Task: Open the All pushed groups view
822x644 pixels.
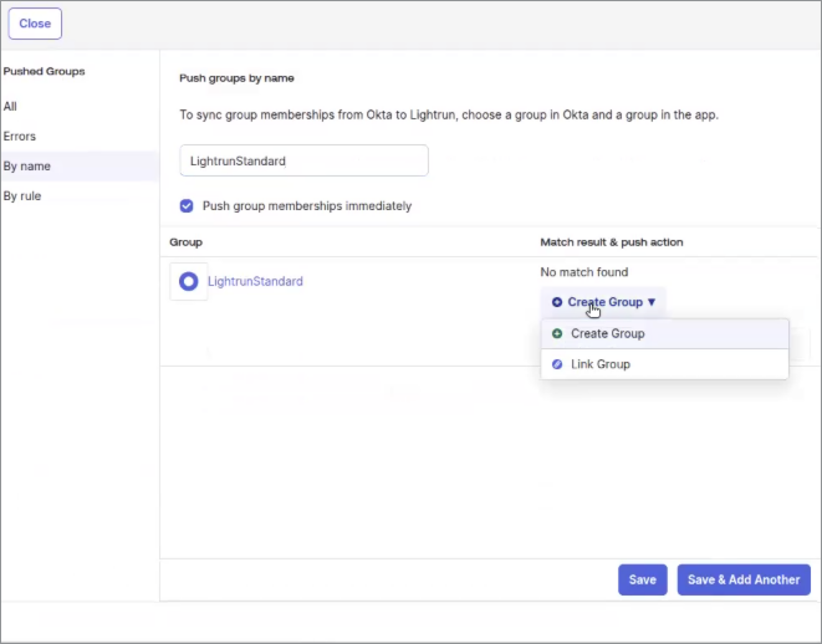Action: [11, 106]
